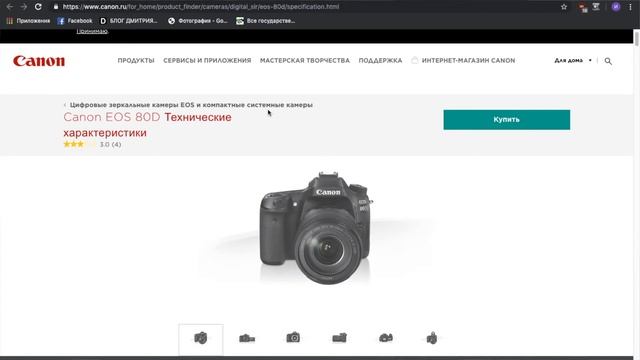Open the Facebook bookmark
640x360 pixels.
tap(75, 21)
